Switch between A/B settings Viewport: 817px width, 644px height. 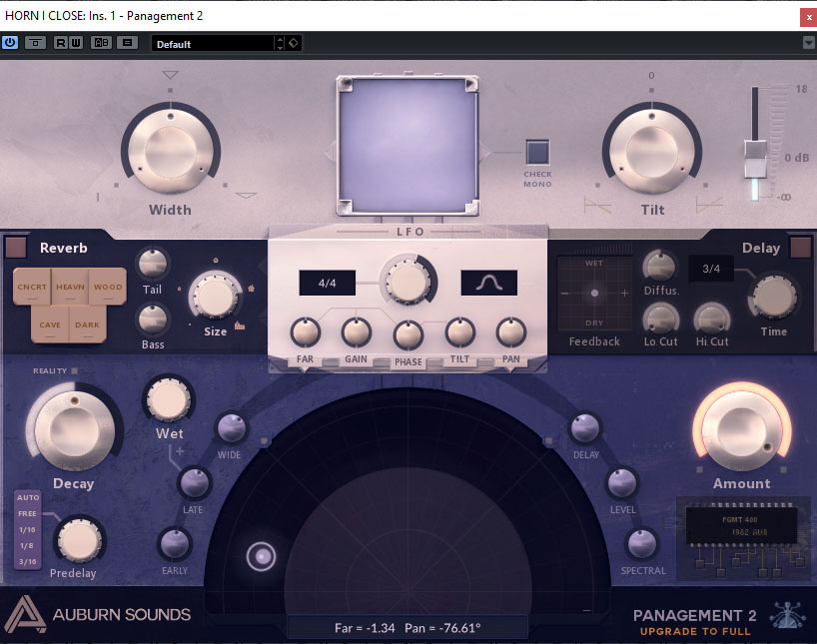pos(101,43)
